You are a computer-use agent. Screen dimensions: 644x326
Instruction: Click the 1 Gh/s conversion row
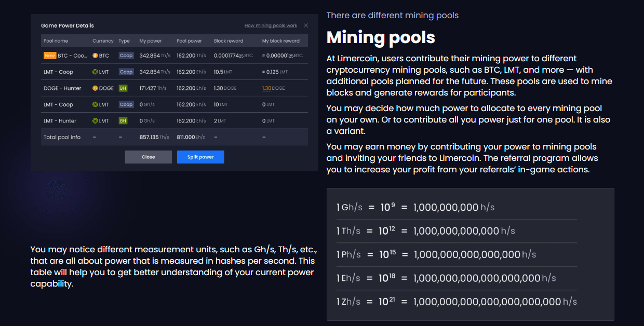point(457,208)
